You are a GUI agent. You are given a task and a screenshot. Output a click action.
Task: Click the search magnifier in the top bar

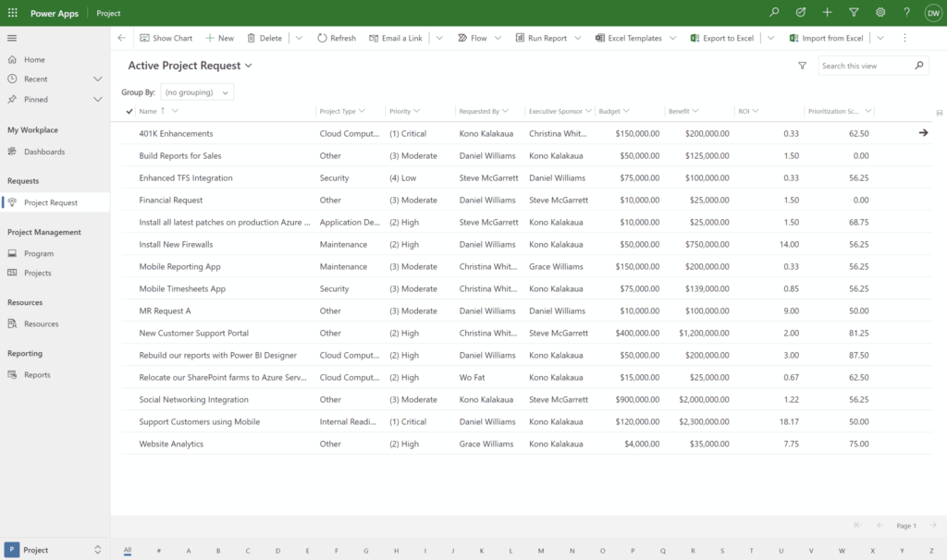774,13
